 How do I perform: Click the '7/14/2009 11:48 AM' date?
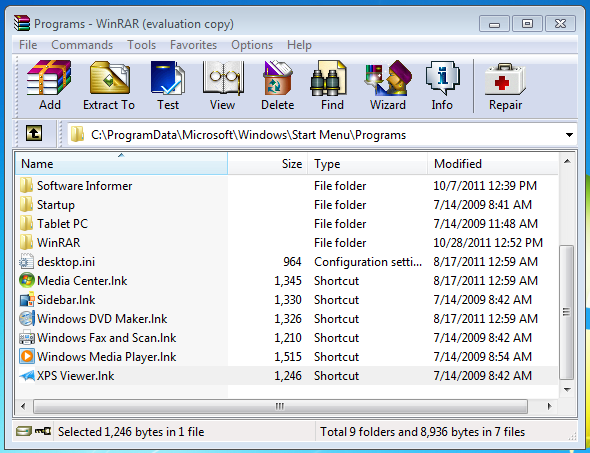485,223
